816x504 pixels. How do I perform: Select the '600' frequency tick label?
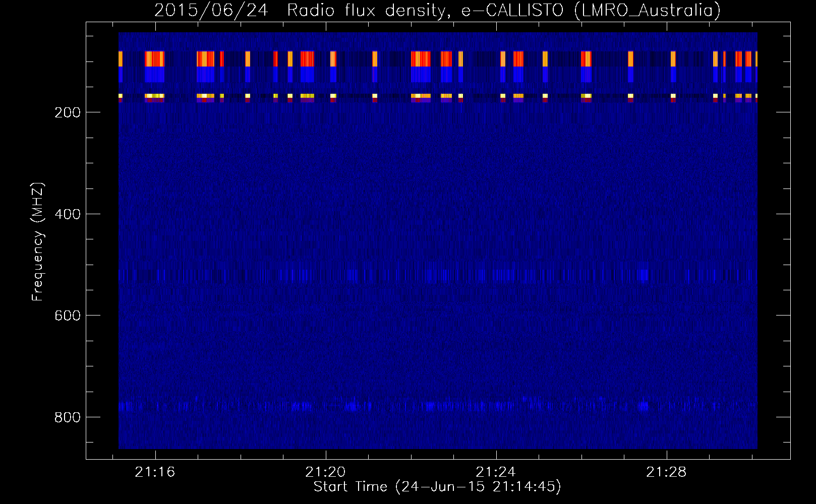click(67, 316)
